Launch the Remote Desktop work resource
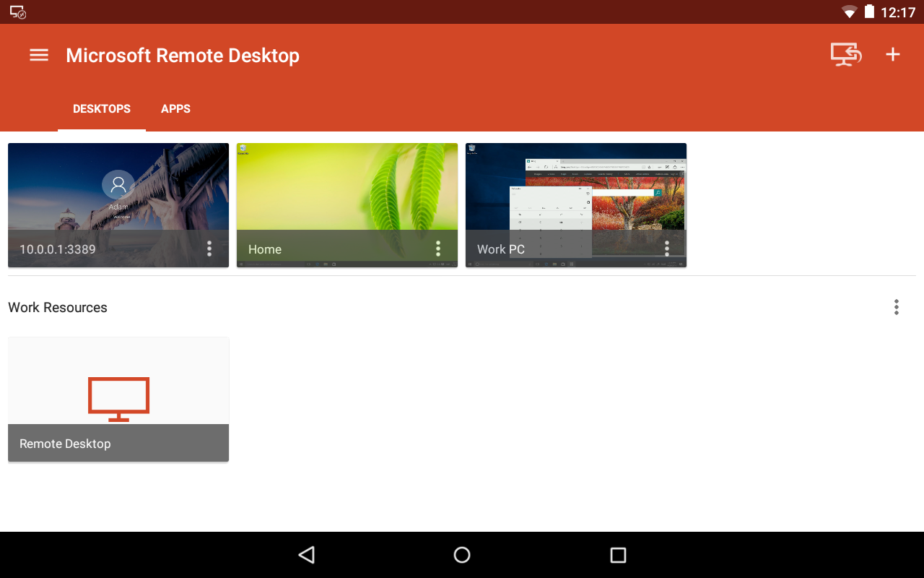The image size is (924, 578). click(x=118, y=399)
